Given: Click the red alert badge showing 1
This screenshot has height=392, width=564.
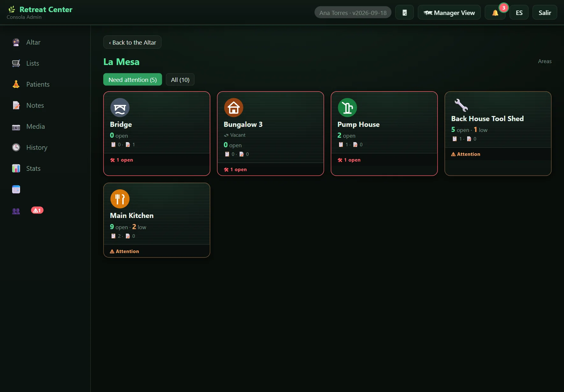Looking at the screenshot, I should tap(37, 210).
